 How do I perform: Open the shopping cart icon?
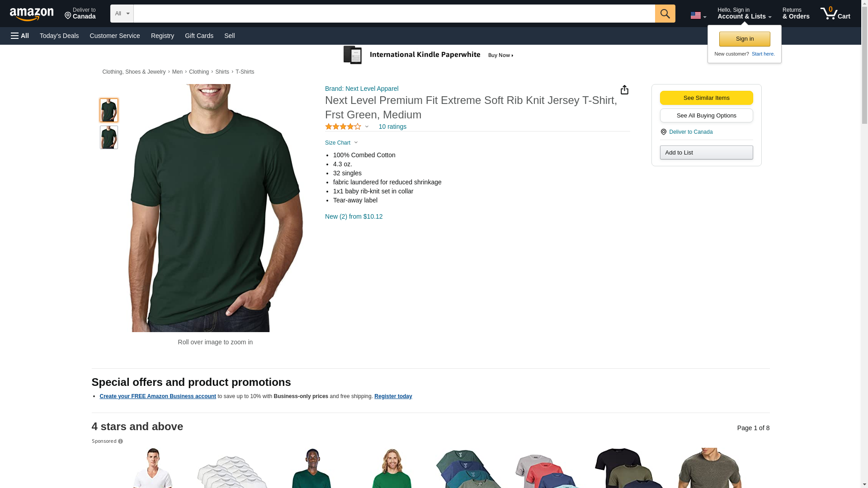tap(835, 13)
